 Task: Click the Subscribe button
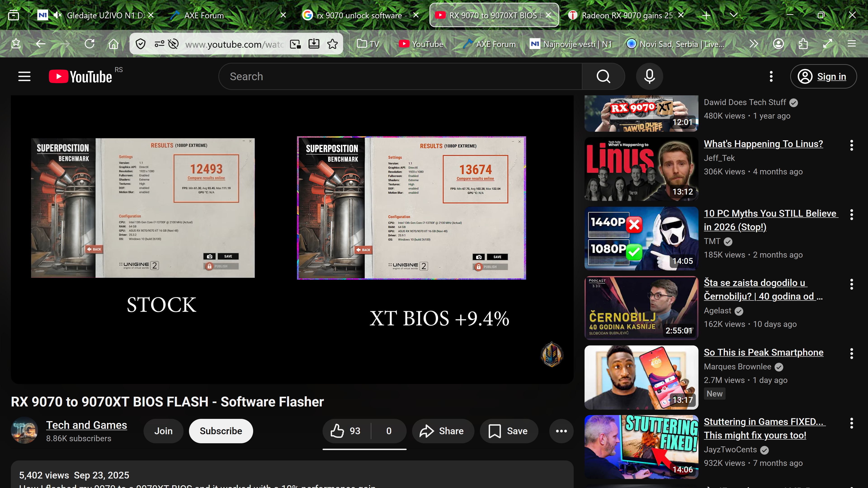221,431
